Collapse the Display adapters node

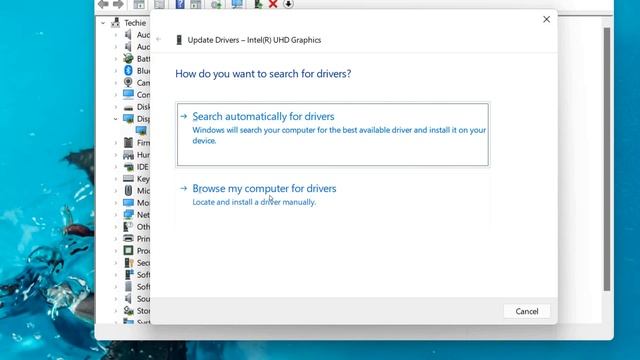116,119
